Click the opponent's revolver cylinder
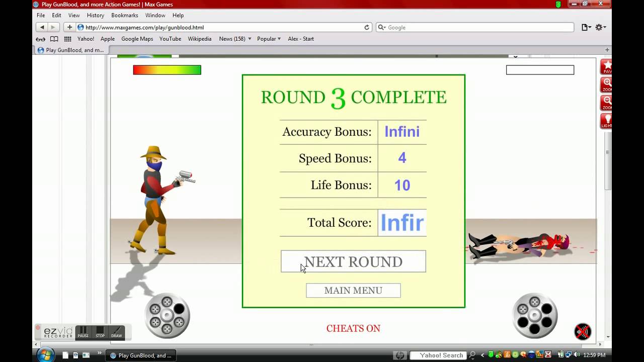This screenshot has height=362, width=644. pyautogui.click(x=535, y=315)
